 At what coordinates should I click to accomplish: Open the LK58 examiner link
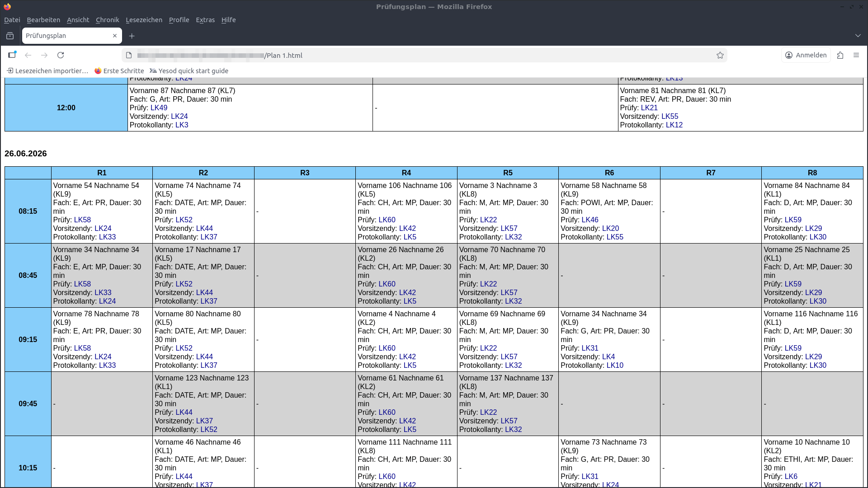[83, 220]
